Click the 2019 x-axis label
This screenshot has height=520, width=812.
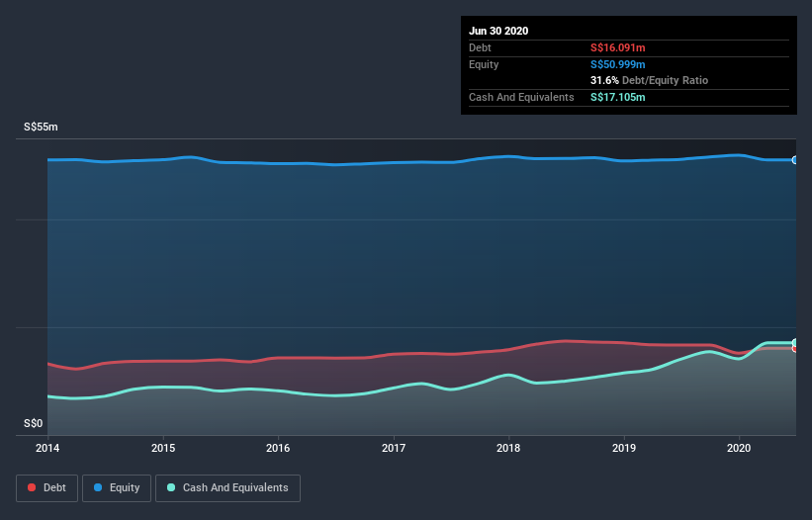click(624, 448)
